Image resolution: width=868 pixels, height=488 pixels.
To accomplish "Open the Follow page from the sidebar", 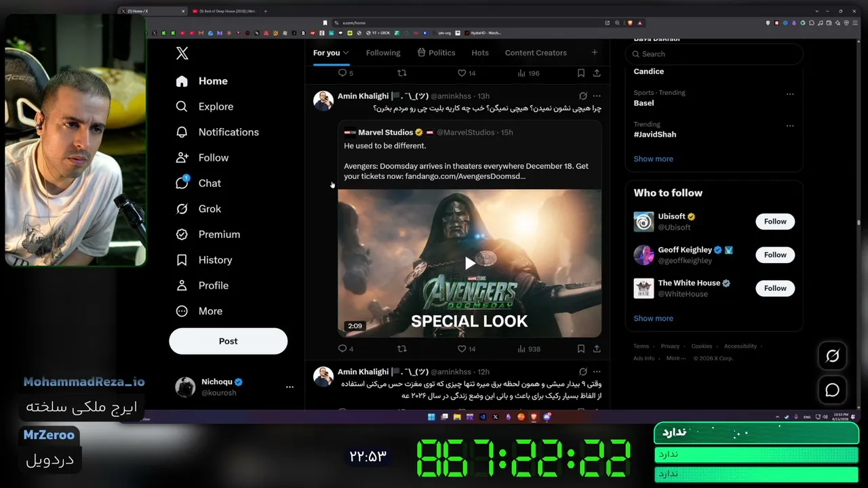I will [x=202, y=158].
